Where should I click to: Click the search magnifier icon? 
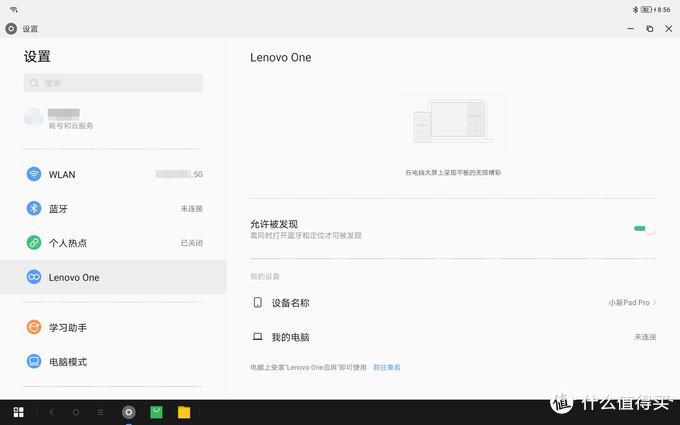click(x=34, y=83)
